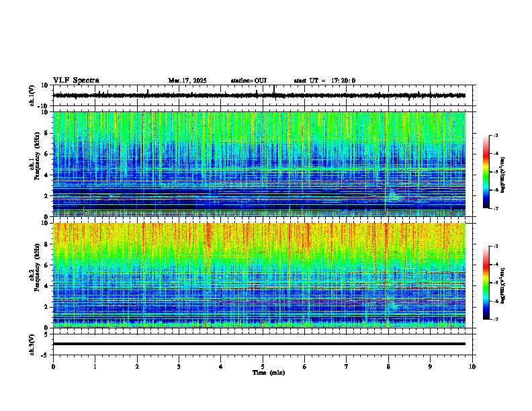Click the "ch.3(V)" axis label

(32, 345)
